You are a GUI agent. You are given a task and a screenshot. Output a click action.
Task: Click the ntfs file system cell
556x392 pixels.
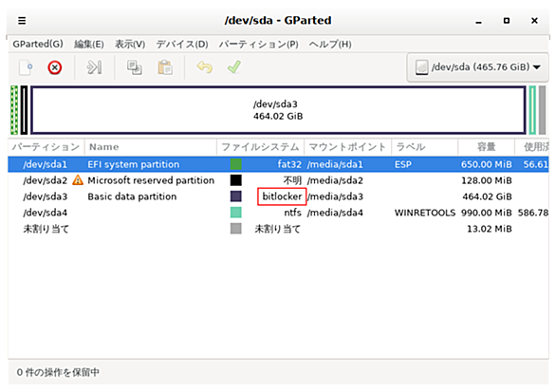tap(292, 213)
